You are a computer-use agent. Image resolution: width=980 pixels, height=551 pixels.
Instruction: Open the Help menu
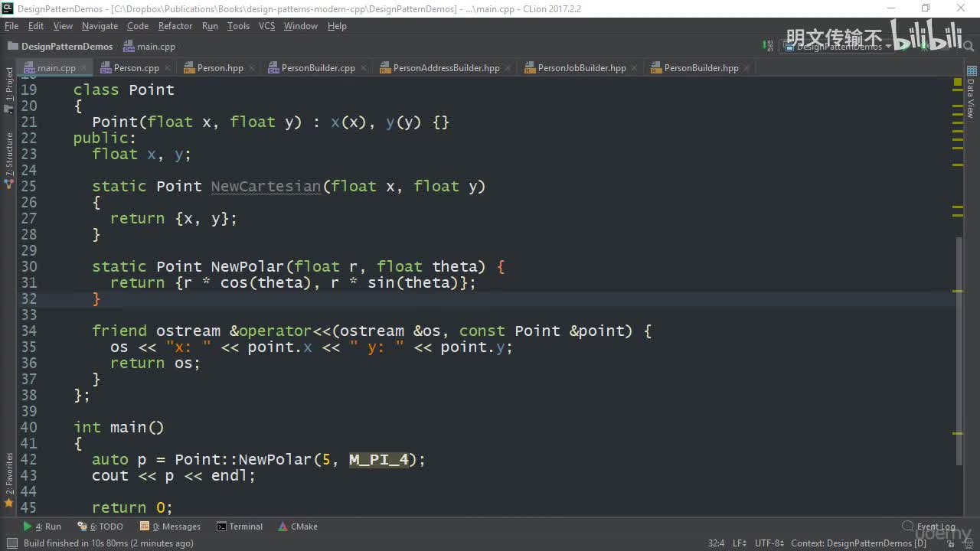click(x=337, y=26)
